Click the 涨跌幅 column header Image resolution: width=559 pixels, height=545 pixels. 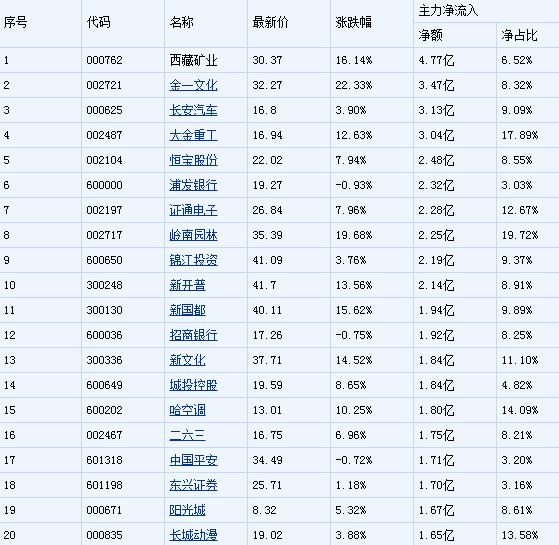pos(353,22)
